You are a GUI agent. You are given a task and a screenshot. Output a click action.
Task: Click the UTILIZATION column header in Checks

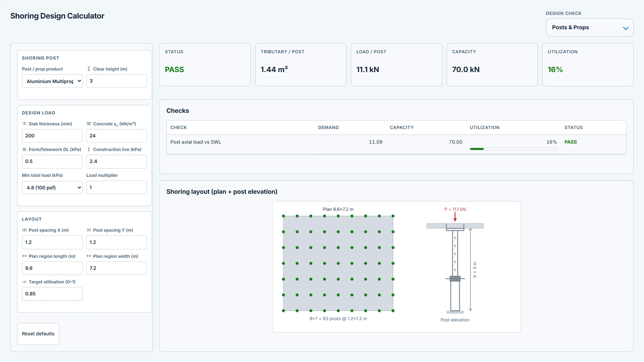[485, 127]
